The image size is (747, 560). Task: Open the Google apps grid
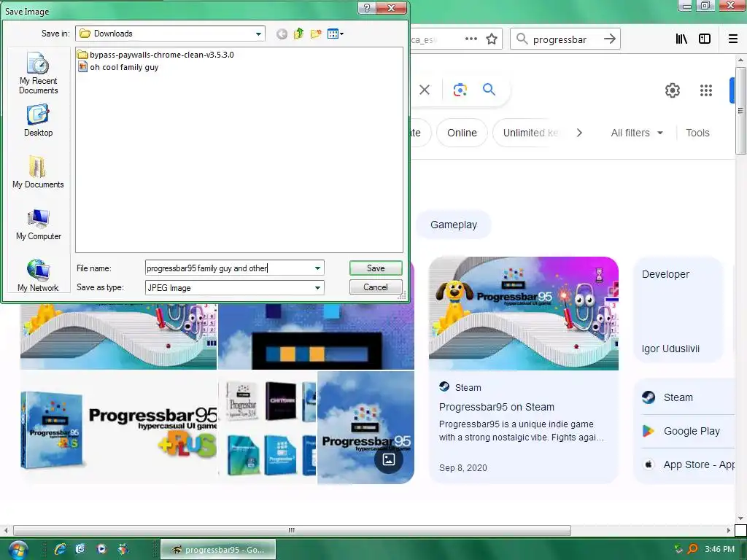click(x=706, y=90)
